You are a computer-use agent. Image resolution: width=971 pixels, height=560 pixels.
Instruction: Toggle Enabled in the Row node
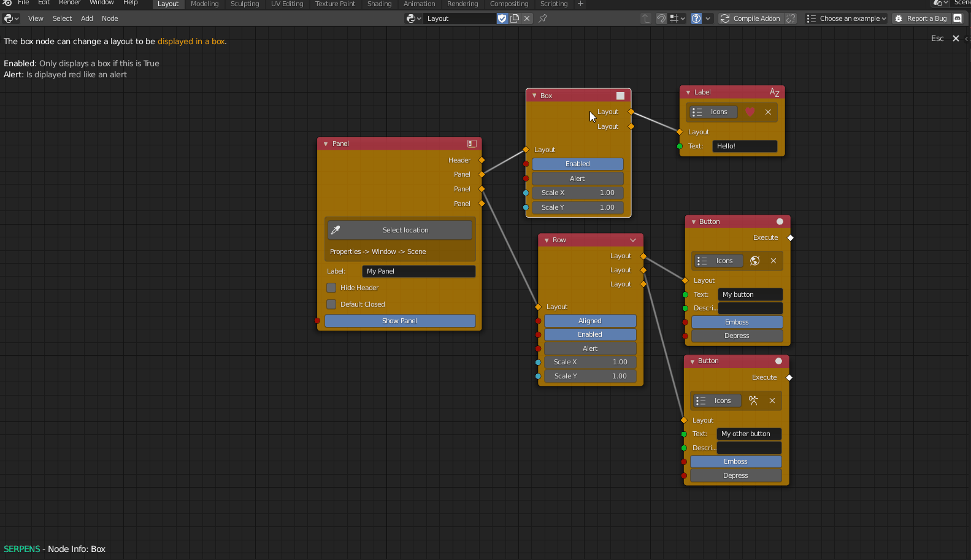[590, 334]
